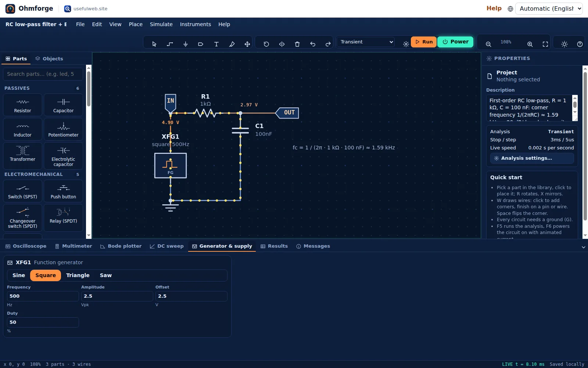The height and width of the screenshot is (368, 588).
Task: Open toolbar help question icon
Action: 580,44
